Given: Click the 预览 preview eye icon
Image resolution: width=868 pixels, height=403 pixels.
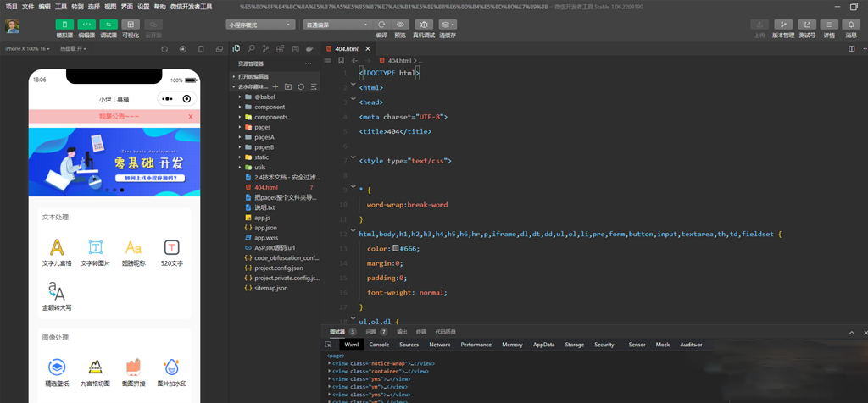Looking at the screenshot, I should click(400, 25).
